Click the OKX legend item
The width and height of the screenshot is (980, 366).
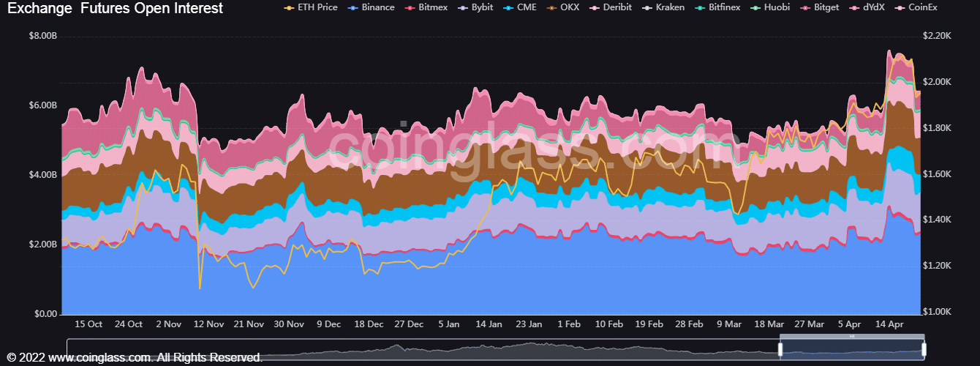pyautogui.click(x=564, y=7)
